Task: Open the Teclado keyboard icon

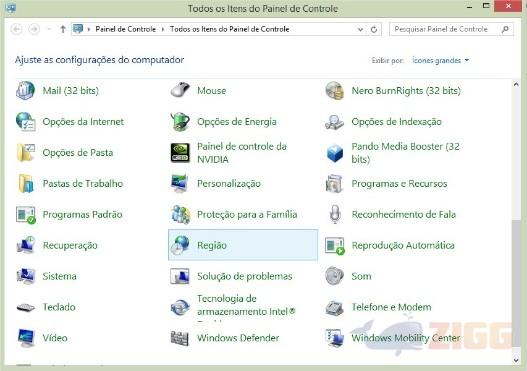Action: click(26, 307)
